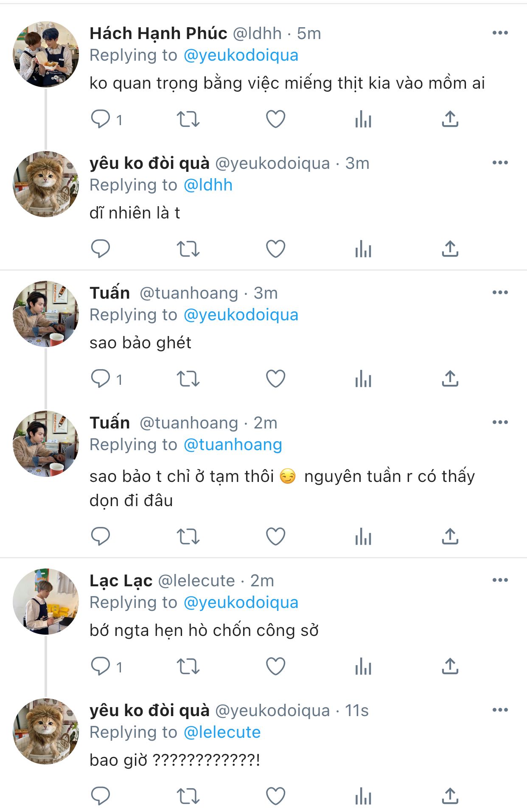
Task: Open more menu on 'sao bảo ghét' tweet
Action: tap(500, 293)
